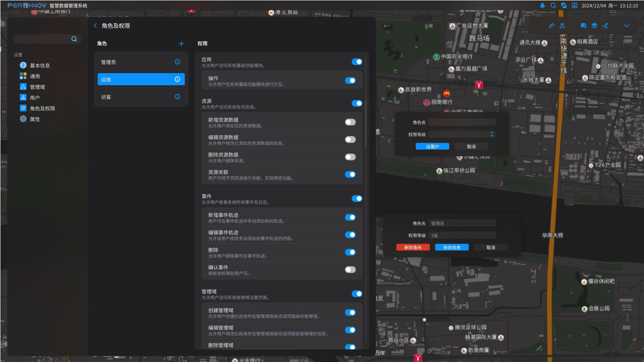This screenshot has height=362, width=644.
Task: Click the info icon beside 管理员 role
Action: click(x=178, y=61)
